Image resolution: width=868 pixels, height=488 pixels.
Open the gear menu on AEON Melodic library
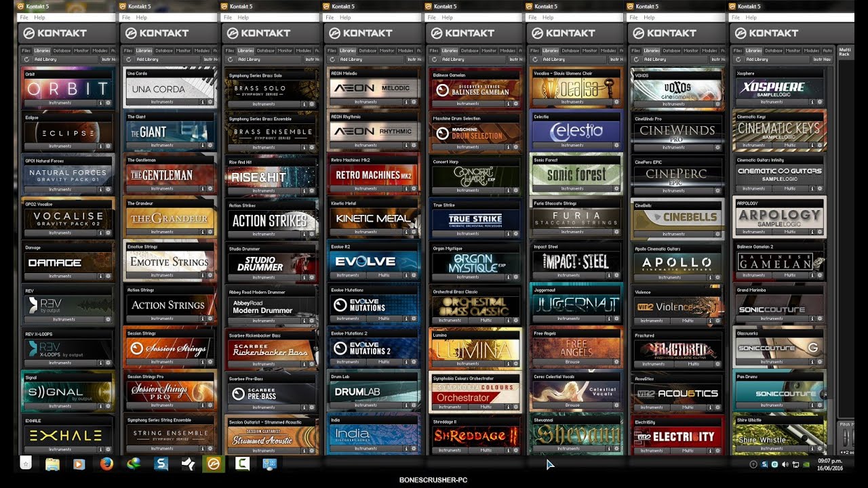pyautogui.click(x=413, y=102)
